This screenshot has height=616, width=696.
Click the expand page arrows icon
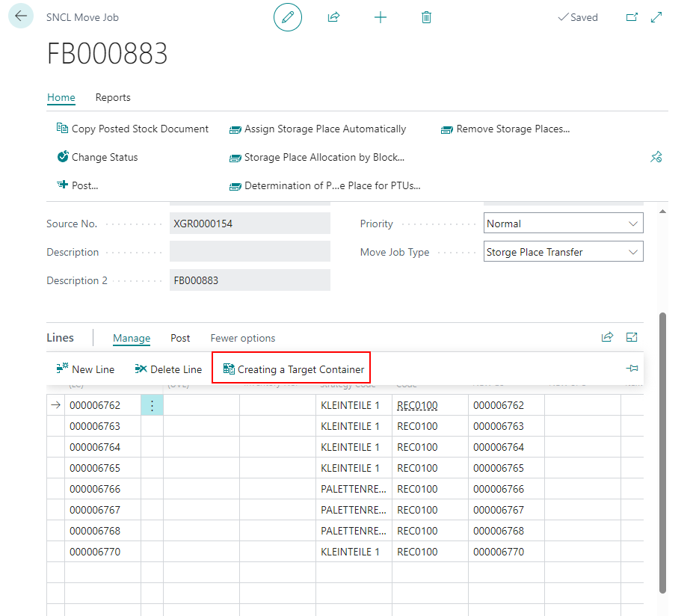tap(656, 17)
